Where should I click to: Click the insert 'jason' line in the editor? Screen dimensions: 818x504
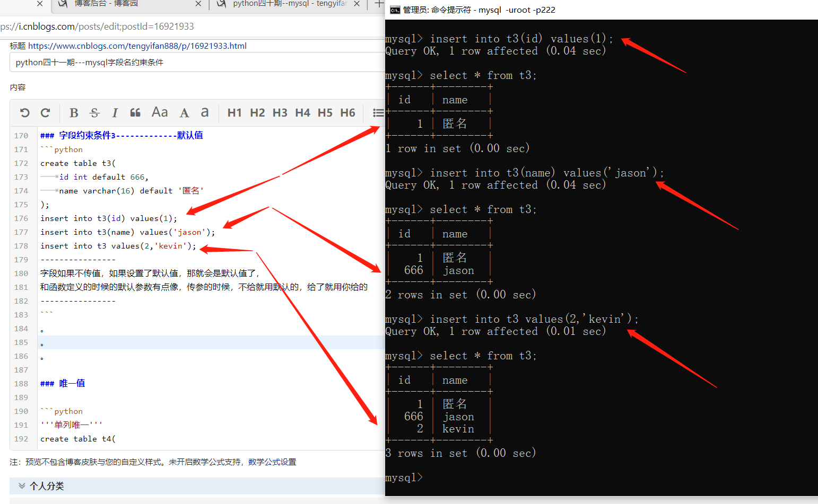click(128, 232)
